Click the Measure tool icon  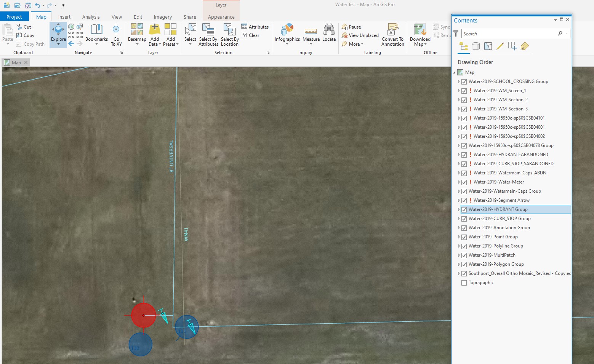[311, 30]
